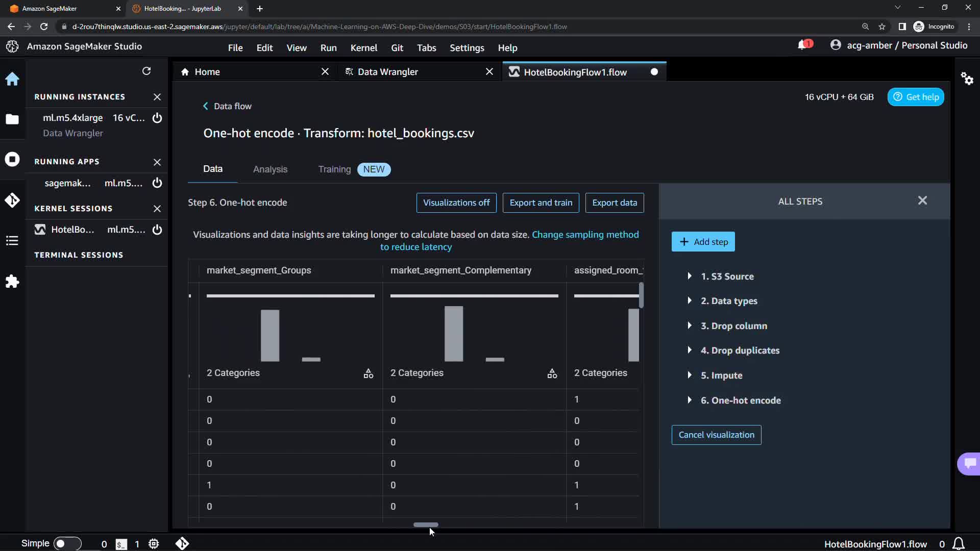The width and height of the screenshot is (980, 551).
Task: Switch to the Analysis tab
Action: (270, 169)
